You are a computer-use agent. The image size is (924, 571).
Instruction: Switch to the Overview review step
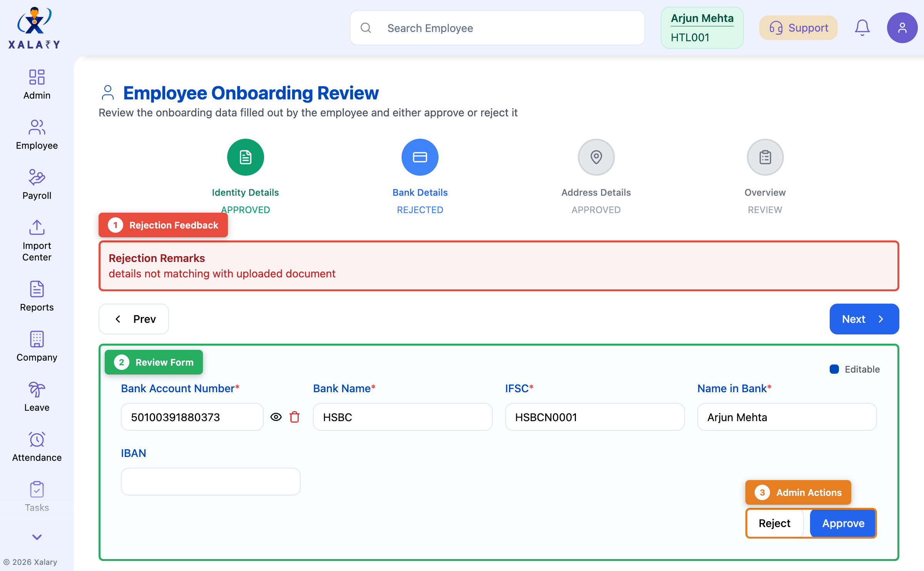[765, 157]
